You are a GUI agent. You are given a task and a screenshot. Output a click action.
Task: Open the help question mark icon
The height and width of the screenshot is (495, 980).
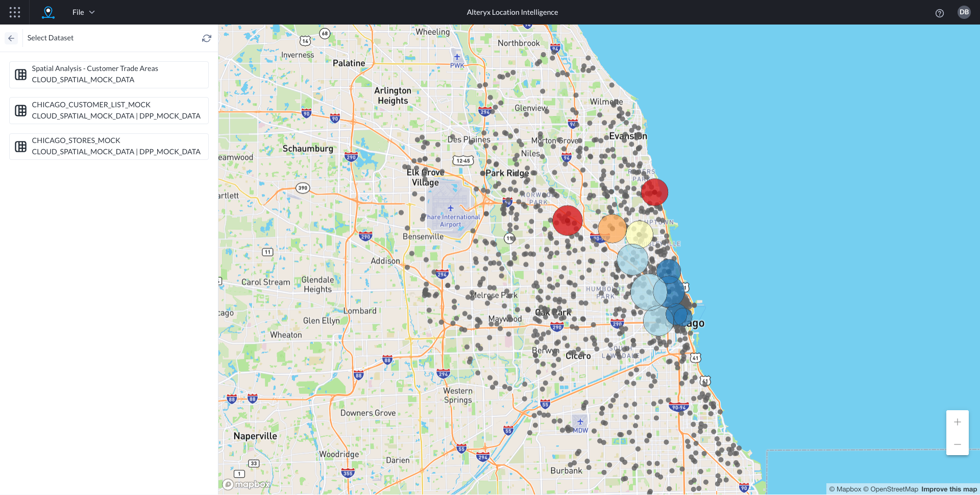(x=939, y=13)
